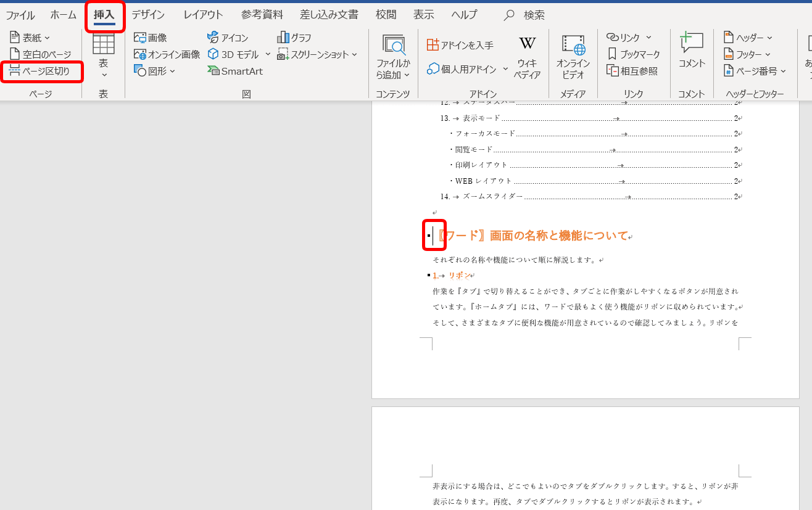Open the 図形 shapes dropdown

click(x=154, y=71)
